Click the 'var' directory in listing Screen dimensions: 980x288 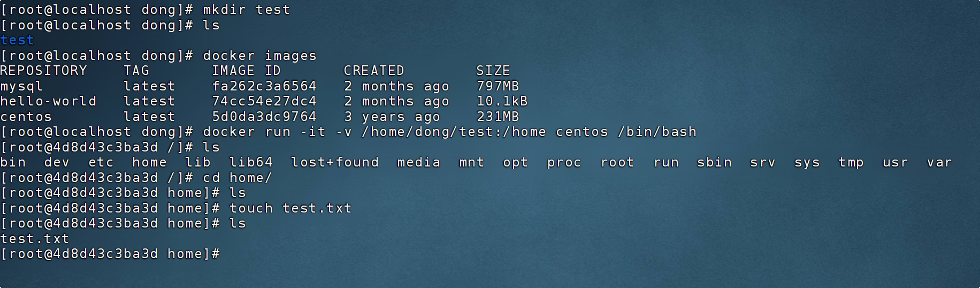click(x=939, y=162)
